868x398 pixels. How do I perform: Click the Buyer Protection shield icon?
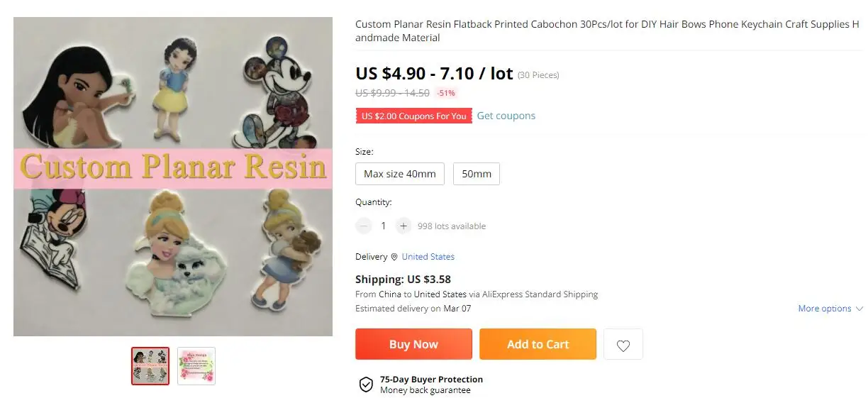366,385
